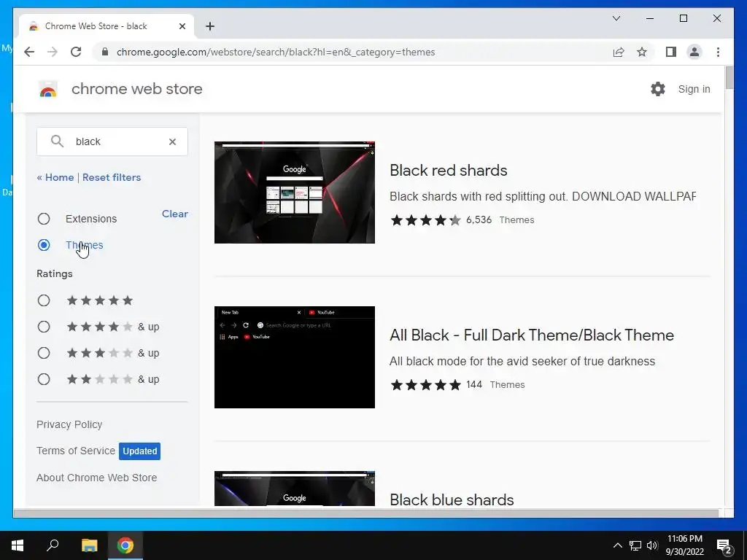The image size is (747, 560).
Task: Close the Chrome Web Store tab
Action: tap(182, 26)
